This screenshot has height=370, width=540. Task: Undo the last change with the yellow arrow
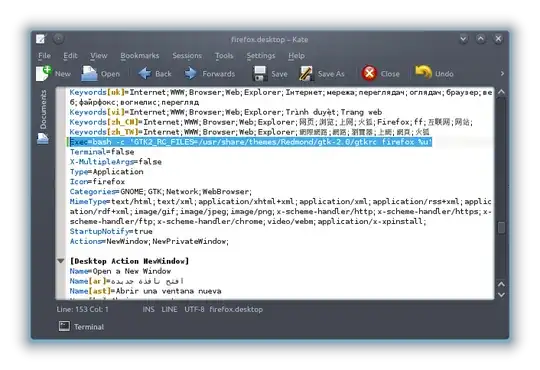pos(423,73)
